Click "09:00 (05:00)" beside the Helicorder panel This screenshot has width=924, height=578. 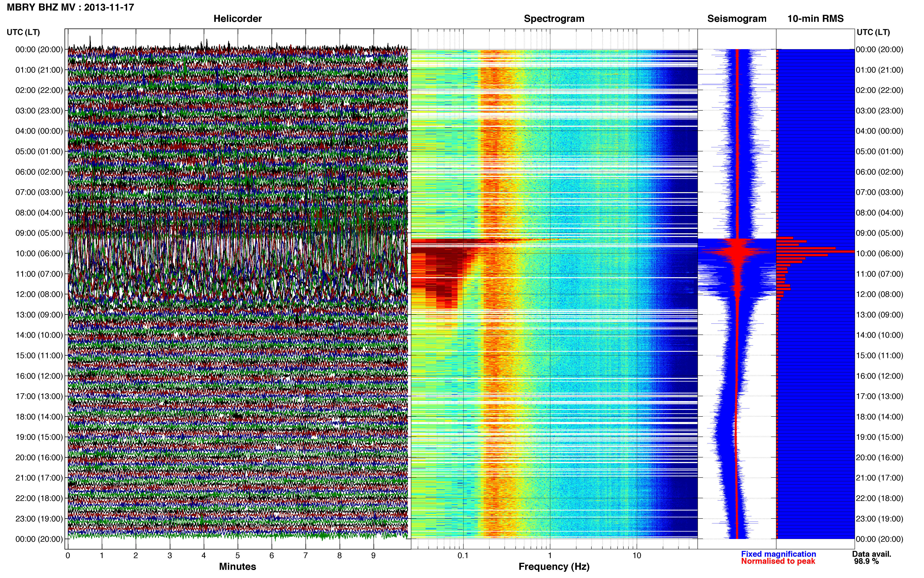point(39,233)
